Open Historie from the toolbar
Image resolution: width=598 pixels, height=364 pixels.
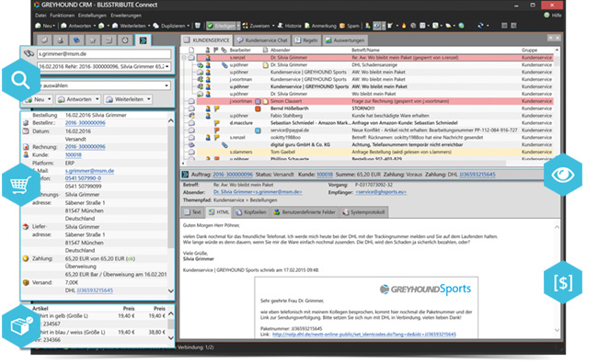(x=289, y=26)
